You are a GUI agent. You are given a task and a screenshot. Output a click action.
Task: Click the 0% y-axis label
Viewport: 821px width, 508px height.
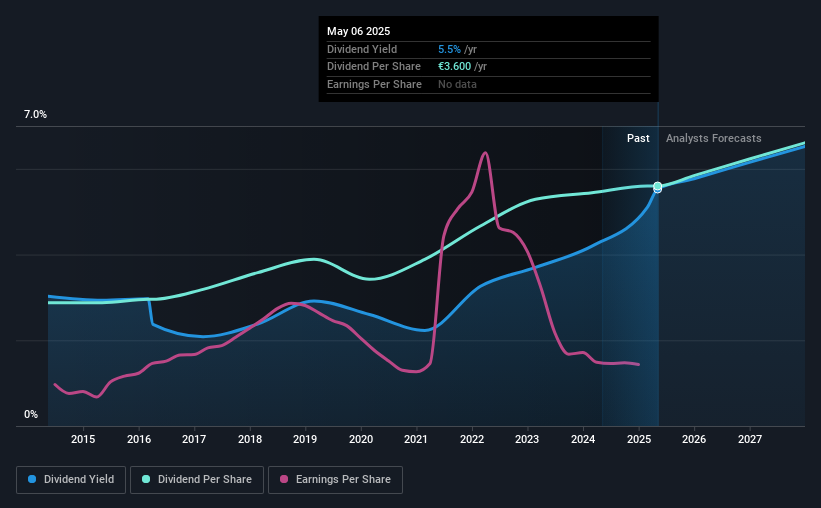31,414
